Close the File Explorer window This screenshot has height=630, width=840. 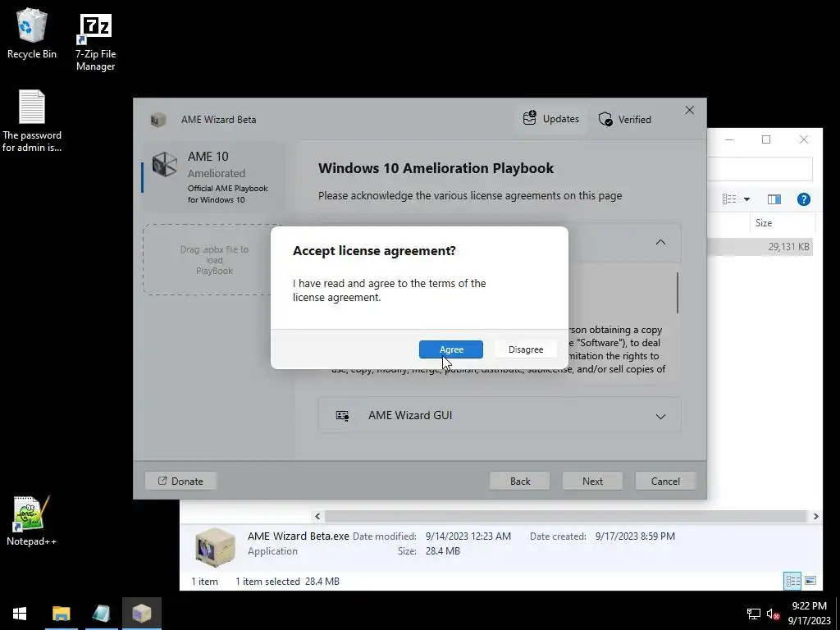click(804, 139)
